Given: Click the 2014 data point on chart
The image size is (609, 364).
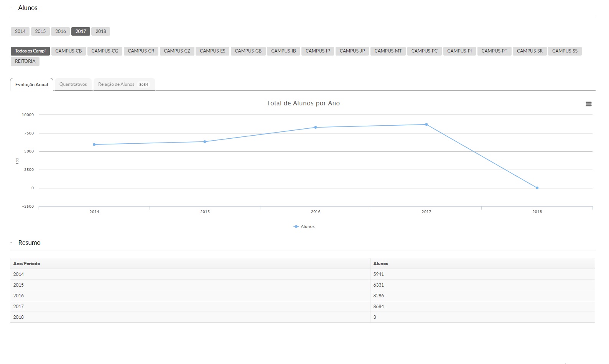Looking at the screenshot, I should click(94, 144).
